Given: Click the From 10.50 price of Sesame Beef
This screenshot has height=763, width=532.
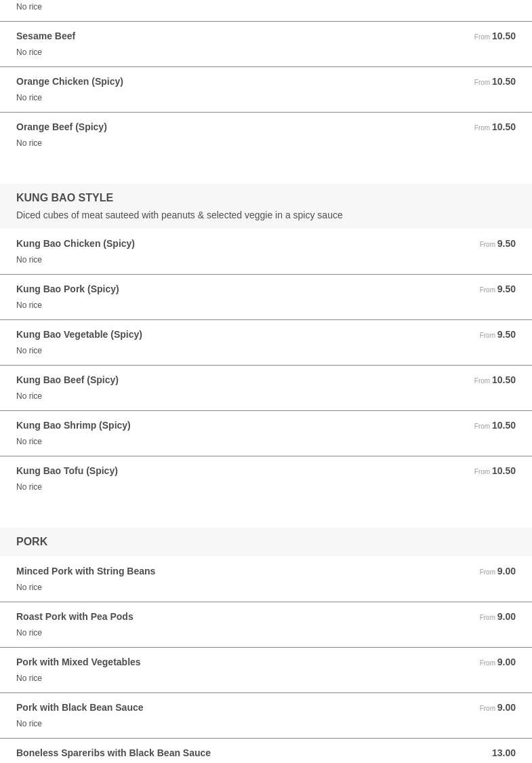Looking at the screenshot, I should [x=495, y=36].
